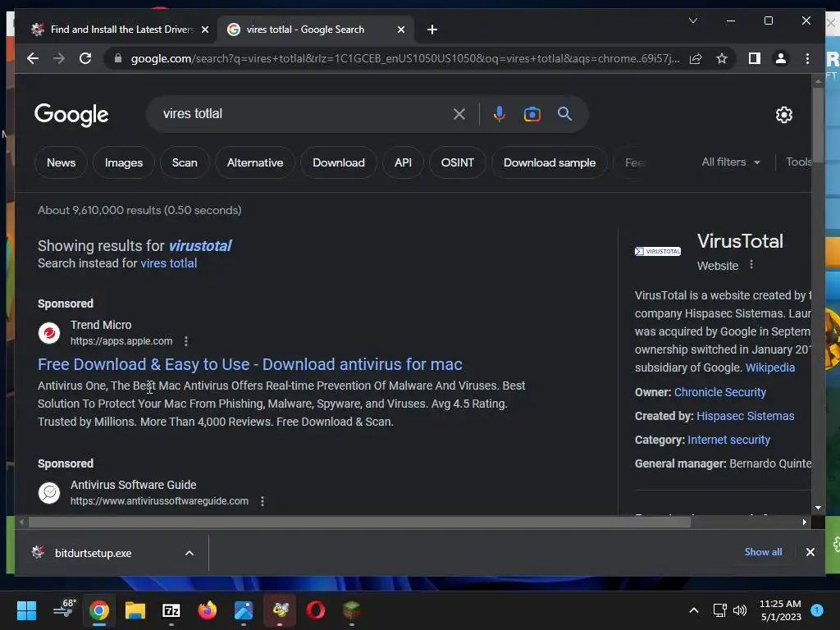Select the Download filter chip

339,162
